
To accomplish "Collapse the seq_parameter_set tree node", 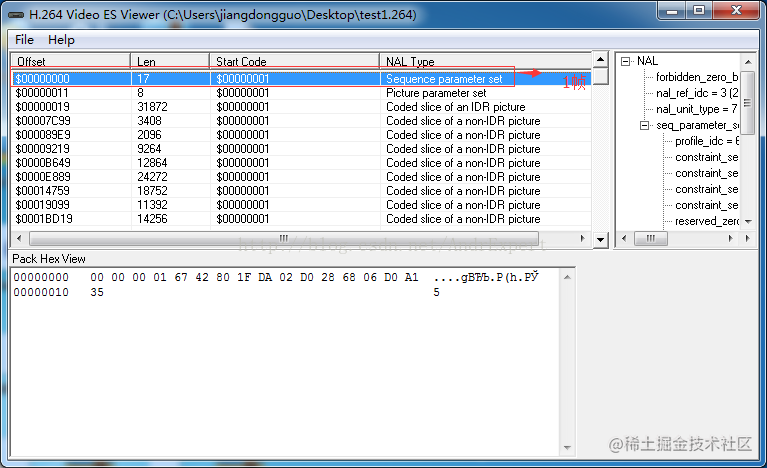I will tap(645, 126).
